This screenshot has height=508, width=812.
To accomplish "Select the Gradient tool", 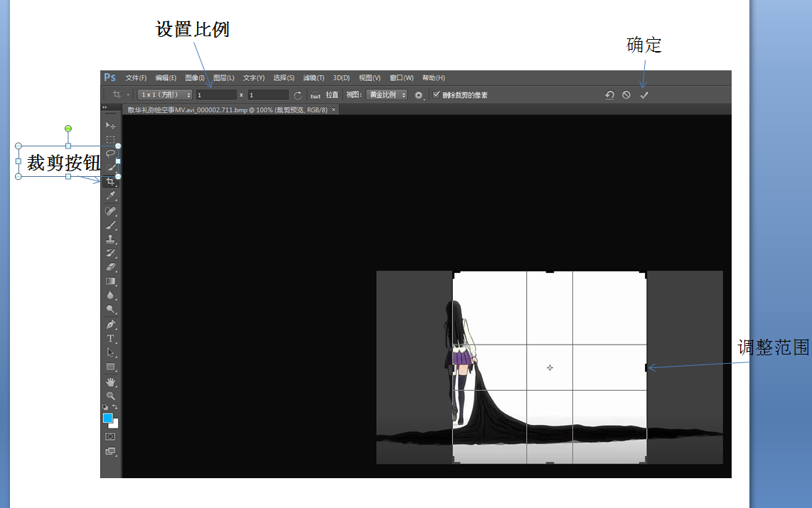I will 110,281.
